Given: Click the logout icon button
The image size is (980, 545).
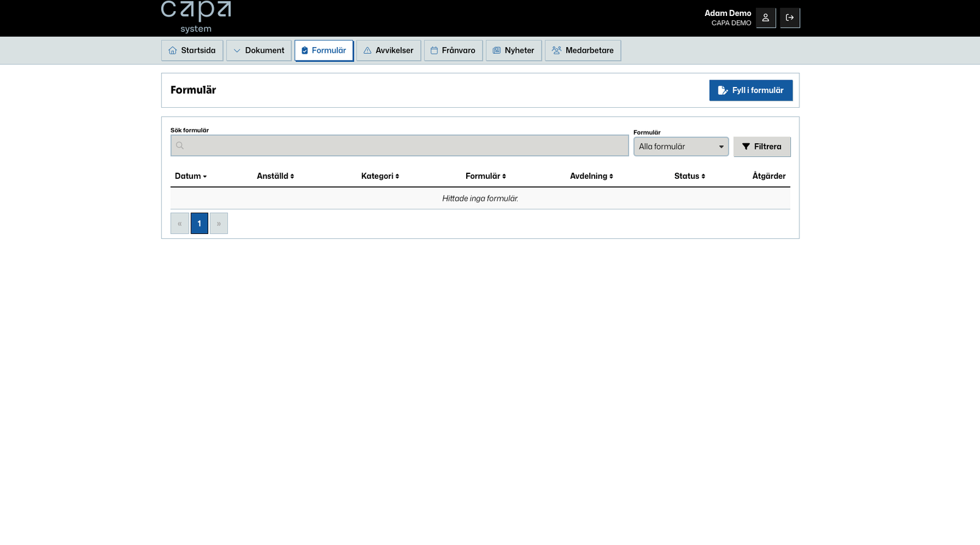Looking at the screenshot, I should point(790,18).
